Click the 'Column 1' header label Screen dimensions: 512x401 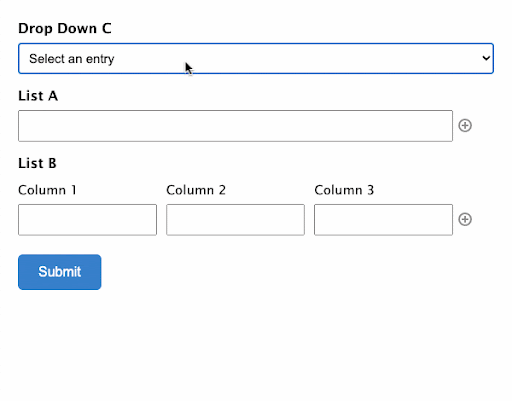(47, 190)
